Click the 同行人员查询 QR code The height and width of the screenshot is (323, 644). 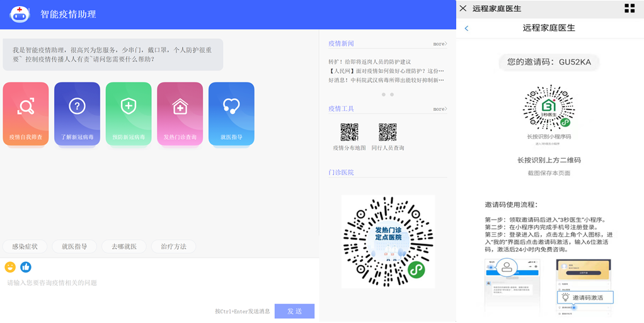point(388,132)
